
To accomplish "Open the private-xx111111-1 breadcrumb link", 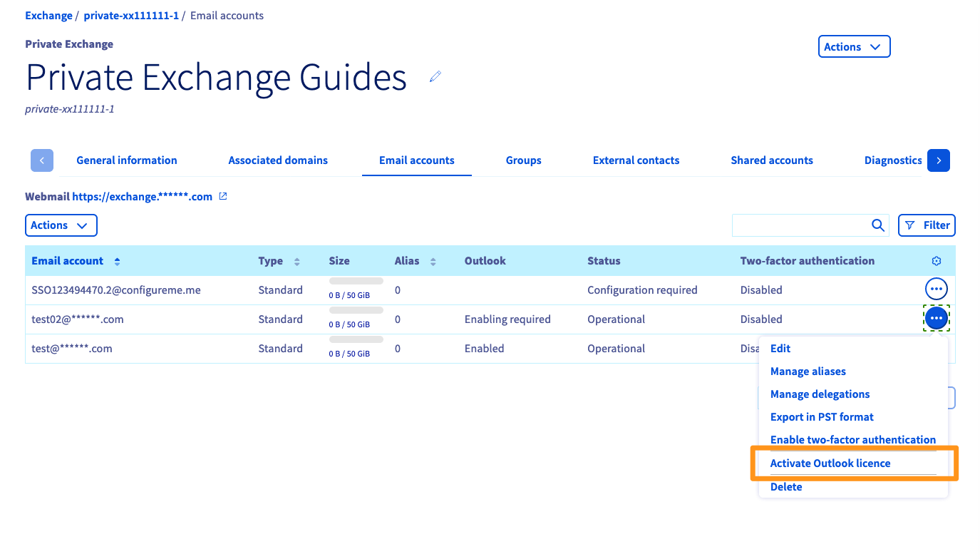I will point(131,15).
